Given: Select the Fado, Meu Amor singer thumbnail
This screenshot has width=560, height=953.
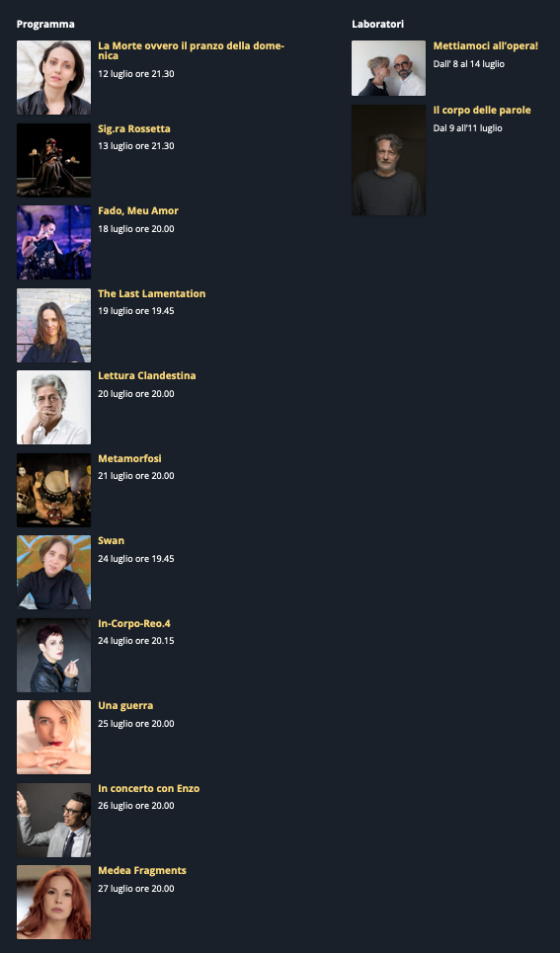Looking at the screenshot, I should coord(53,243).
